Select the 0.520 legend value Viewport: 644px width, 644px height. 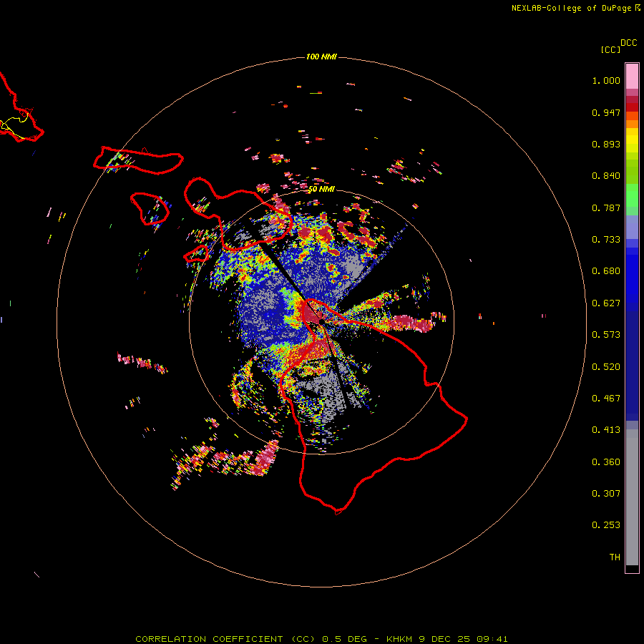pyautogui.click(x=606, y=367)
